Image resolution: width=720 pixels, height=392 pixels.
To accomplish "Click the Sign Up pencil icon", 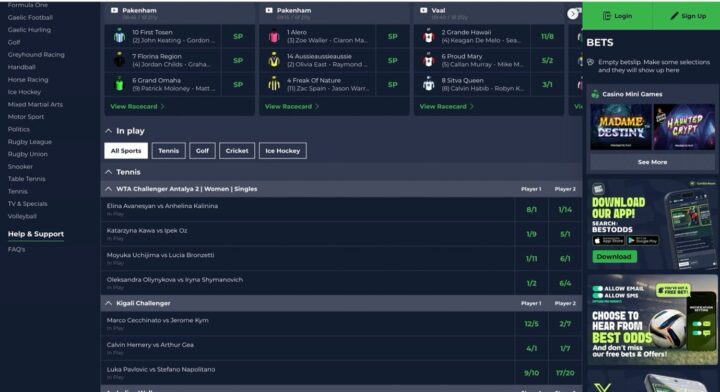I will 674,16.
